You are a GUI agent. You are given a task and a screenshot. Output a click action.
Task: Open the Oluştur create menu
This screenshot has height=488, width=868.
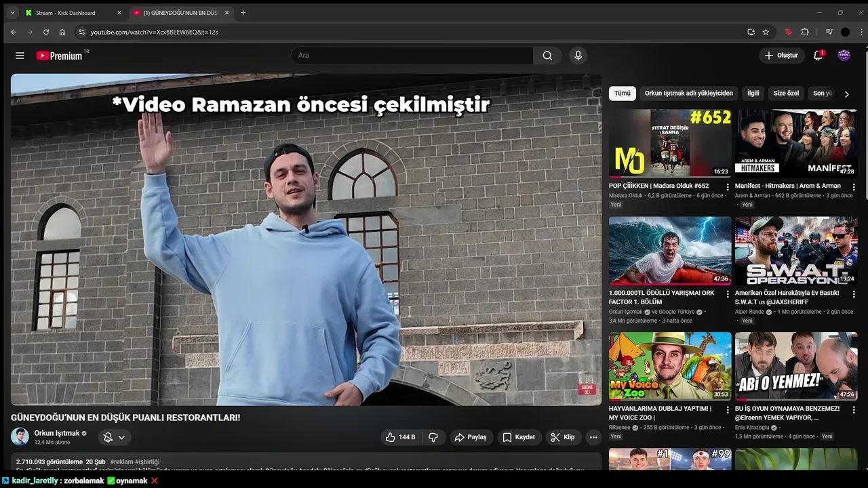(x=782, y=56)
